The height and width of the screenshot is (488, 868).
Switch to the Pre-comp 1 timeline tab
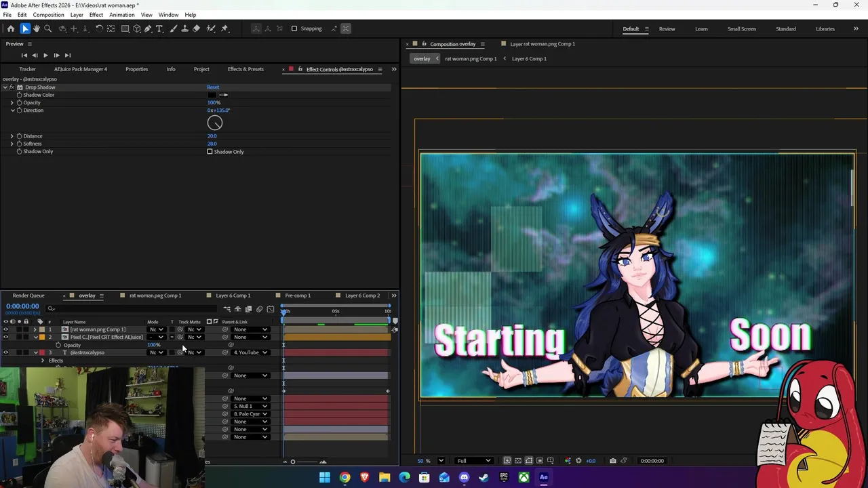click(x=298, y=296)
